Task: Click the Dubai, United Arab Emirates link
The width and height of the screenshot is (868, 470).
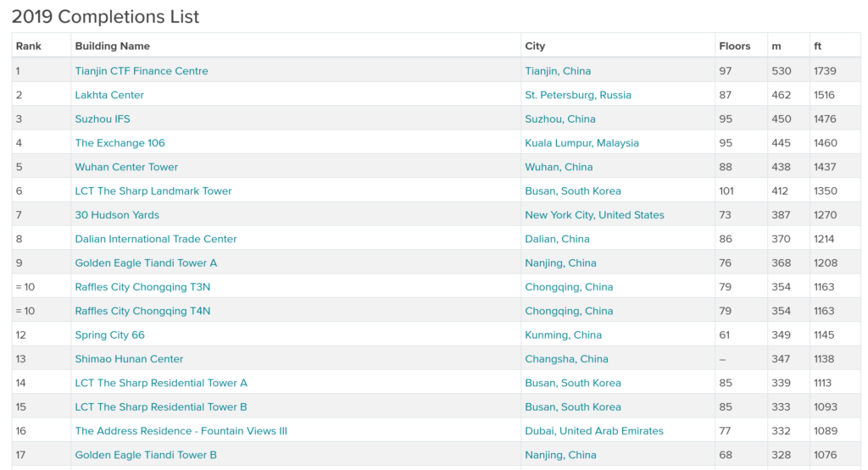Action: 594,431
